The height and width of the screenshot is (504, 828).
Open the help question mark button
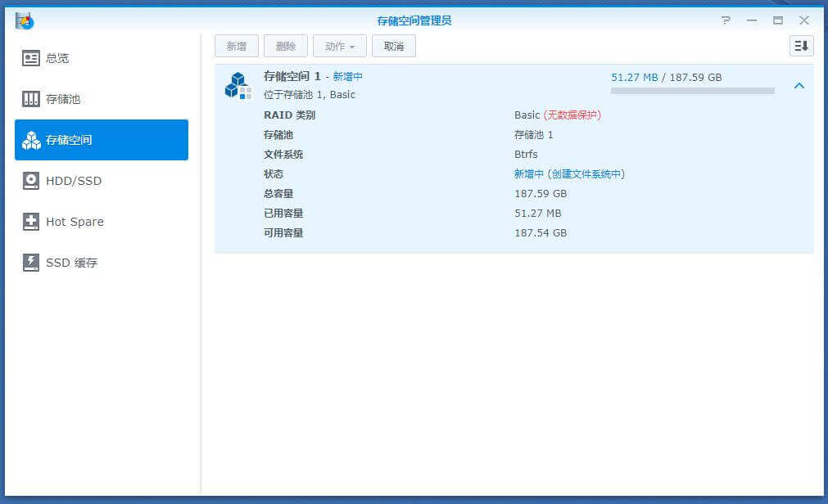point(726,20)
